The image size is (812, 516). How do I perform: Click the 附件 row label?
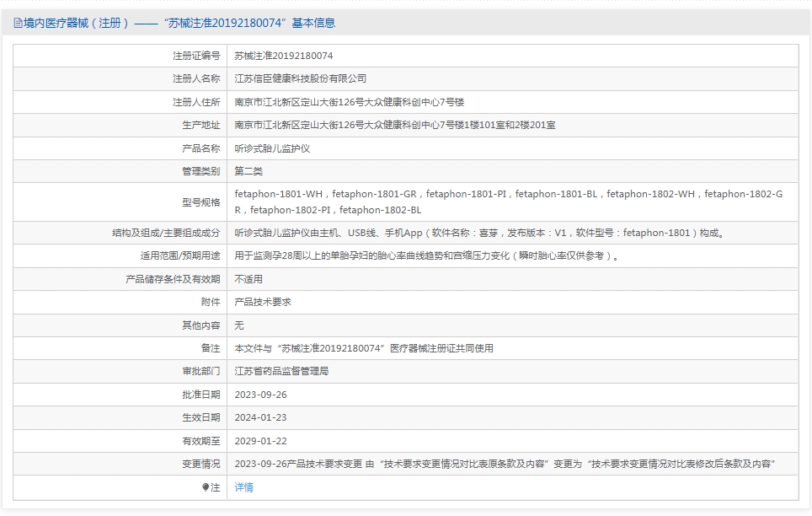[211, 303]
